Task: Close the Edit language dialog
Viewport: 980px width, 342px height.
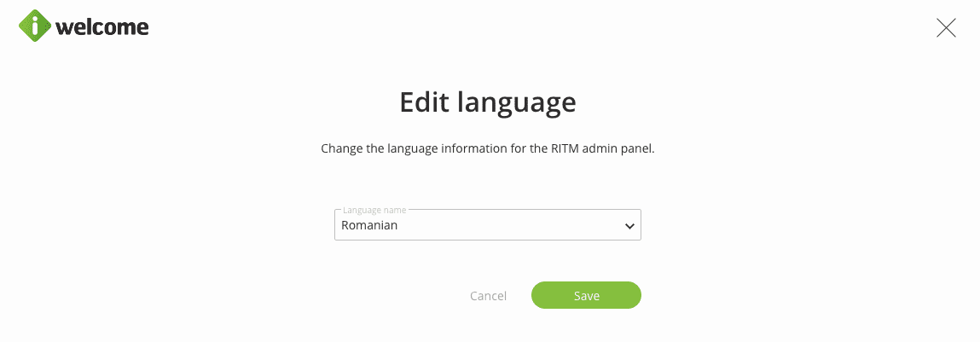Action: [946, 28]
